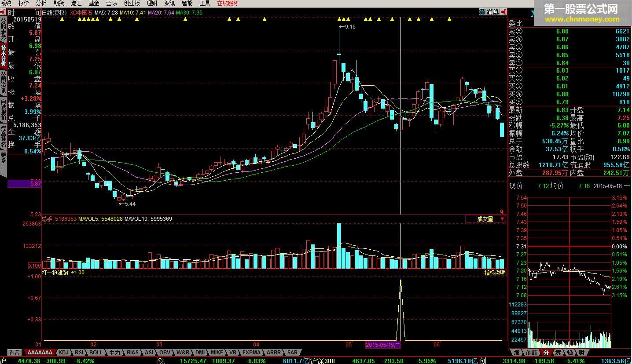Select the OBV indicator tab
This screenshot has height=364, width=632.
pos(165,353)
